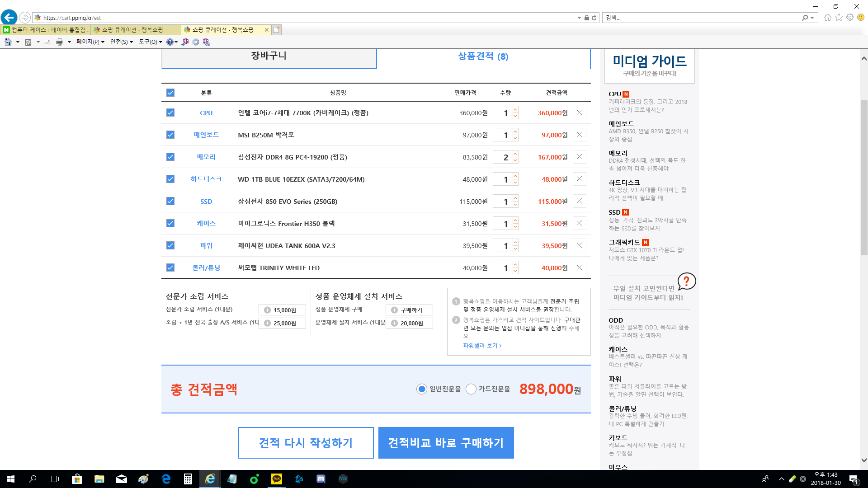Image resolution: width=868 pixels, height=488 pixels.
Task: Open the 그래픽카드 guide link
Action: (x=624, y=243)
